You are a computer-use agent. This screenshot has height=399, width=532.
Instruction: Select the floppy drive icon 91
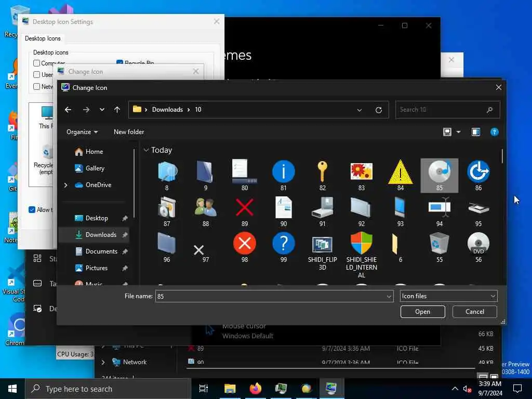[x=322, y=212]
